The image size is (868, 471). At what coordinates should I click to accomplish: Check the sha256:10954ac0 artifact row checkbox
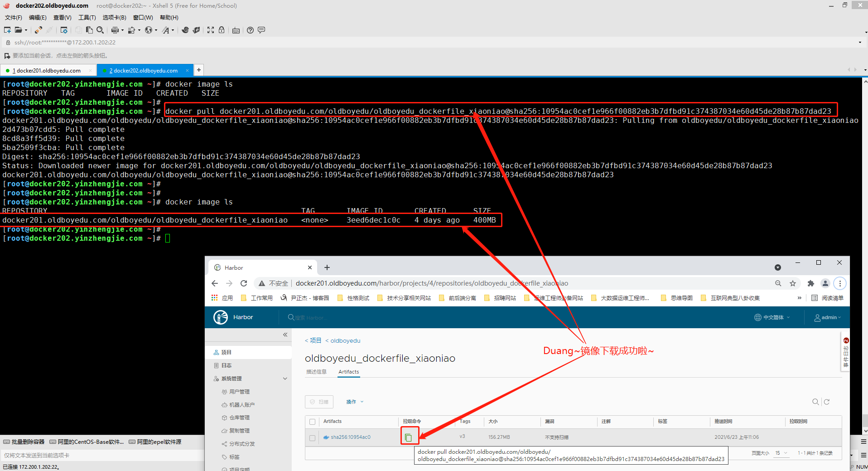312,437
